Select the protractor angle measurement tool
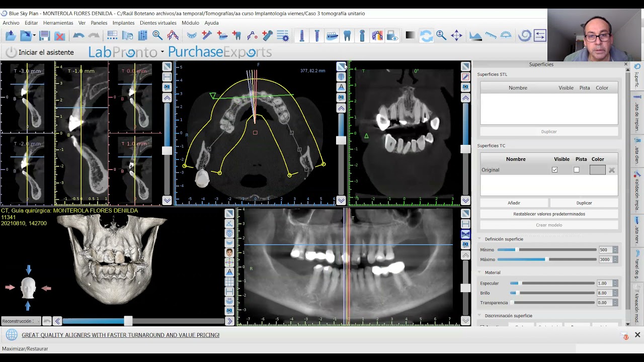Viewport: 644px width, 362px height. [x=506, y=36]
